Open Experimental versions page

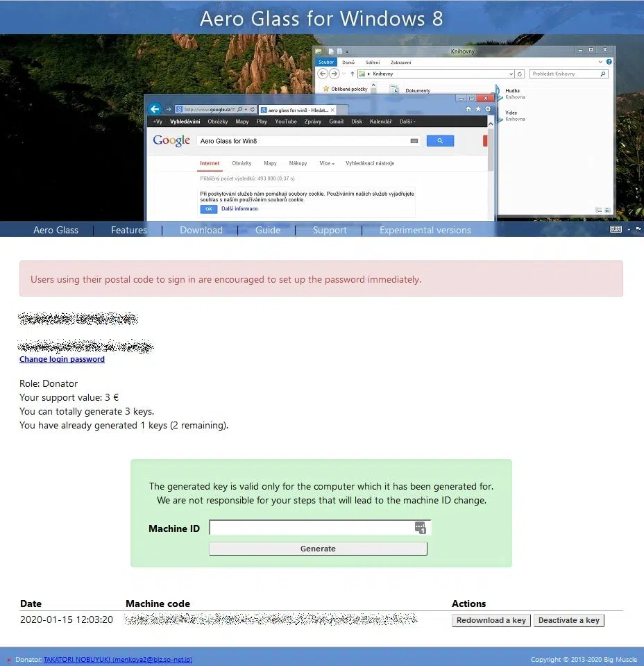click(x=425, y=230)
